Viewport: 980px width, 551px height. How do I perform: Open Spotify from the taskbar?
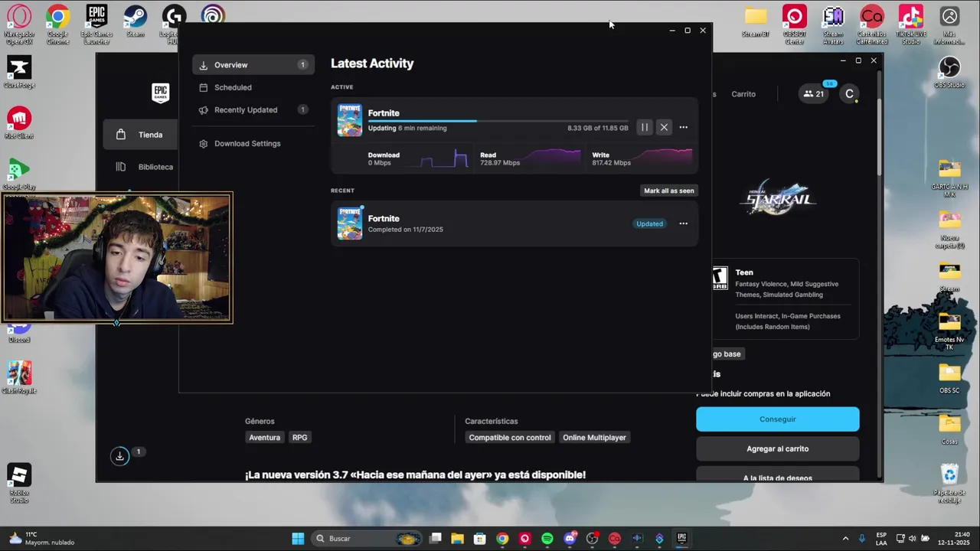click(547, 539)
